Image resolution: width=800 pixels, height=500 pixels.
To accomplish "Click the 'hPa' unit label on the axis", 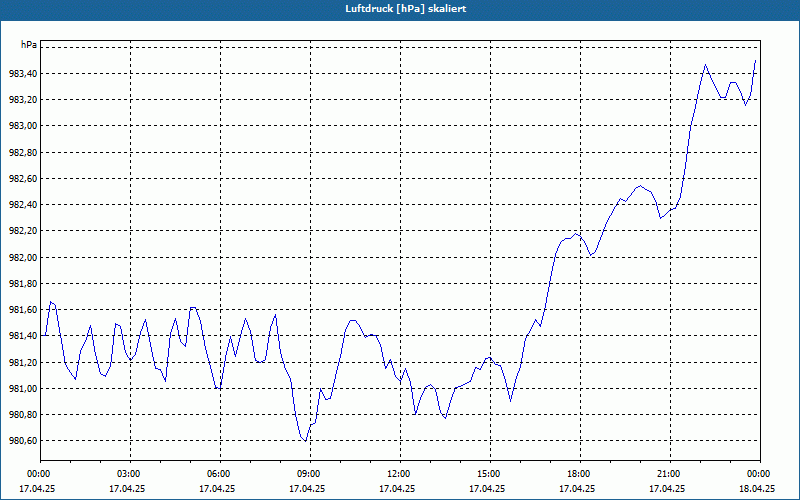I will pyautogui.click(x=29, y=45).
